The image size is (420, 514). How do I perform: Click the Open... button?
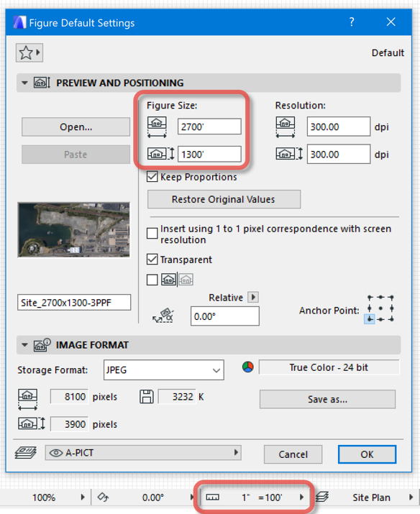[x=76, y=127]
